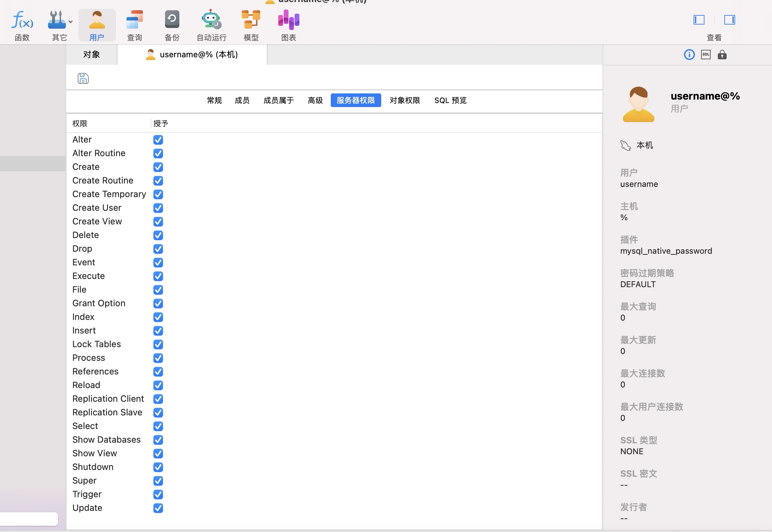Viewport: 772px width, 532px height.
Task: Disable the Shutdown privilege checkbox
Action: (158, 467)
